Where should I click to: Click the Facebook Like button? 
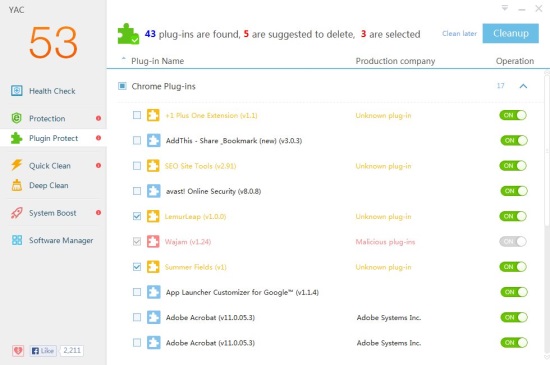coord(43,351)
